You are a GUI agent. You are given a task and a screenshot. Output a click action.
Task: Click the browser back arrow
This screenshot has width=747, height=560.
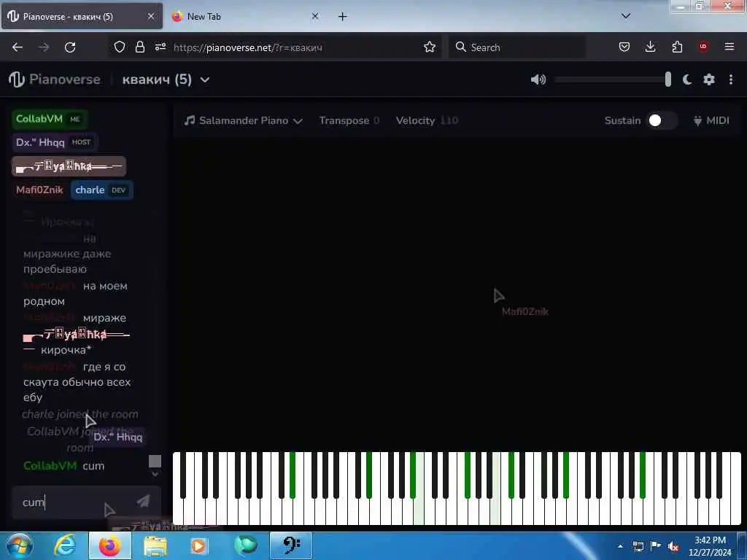pos(18,47)
